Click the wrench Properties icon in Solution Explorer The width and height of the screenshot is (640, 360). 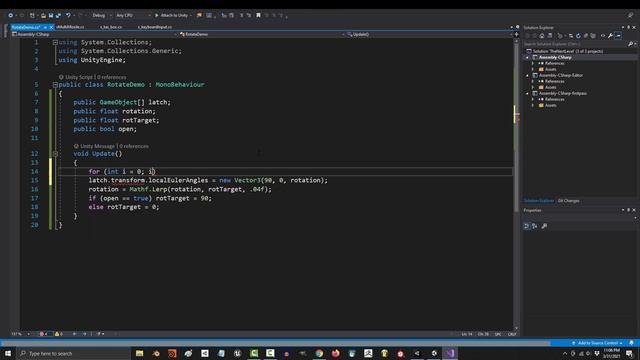click(610, 36)
